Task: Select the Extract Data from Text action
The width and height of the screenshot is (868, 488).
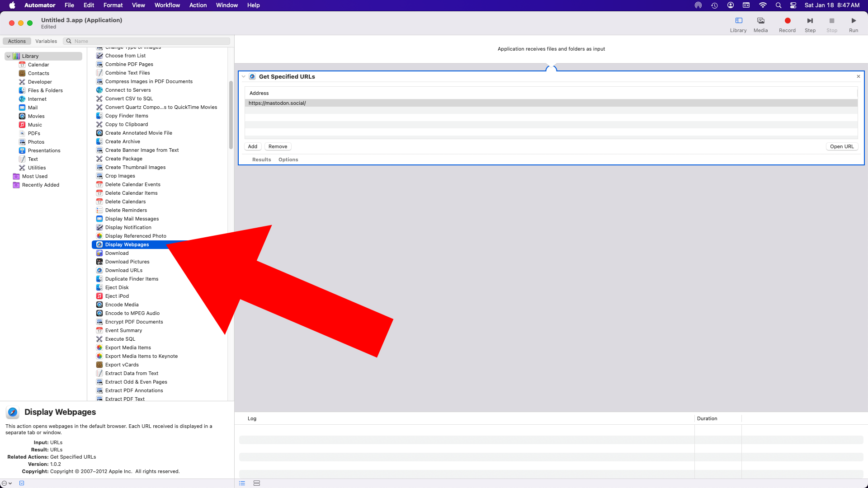Action: click(132, 373)
